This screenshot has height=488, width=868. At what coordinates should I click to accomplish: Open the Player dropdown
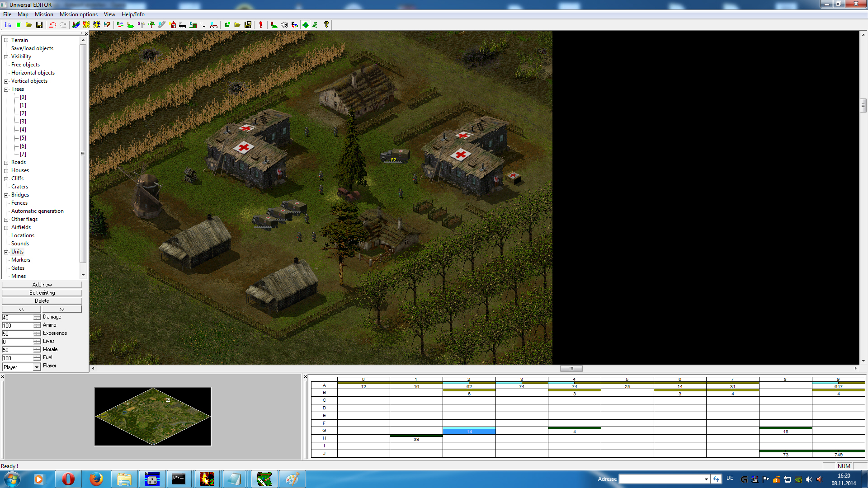point(37,367)
